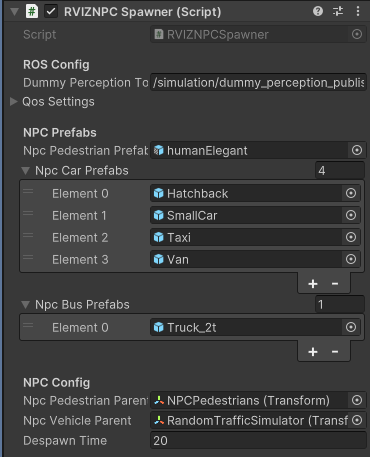The width and height of the screenshot is (370, 457).
Task: Open object picker for Taxi element
Action: point(351,237)
